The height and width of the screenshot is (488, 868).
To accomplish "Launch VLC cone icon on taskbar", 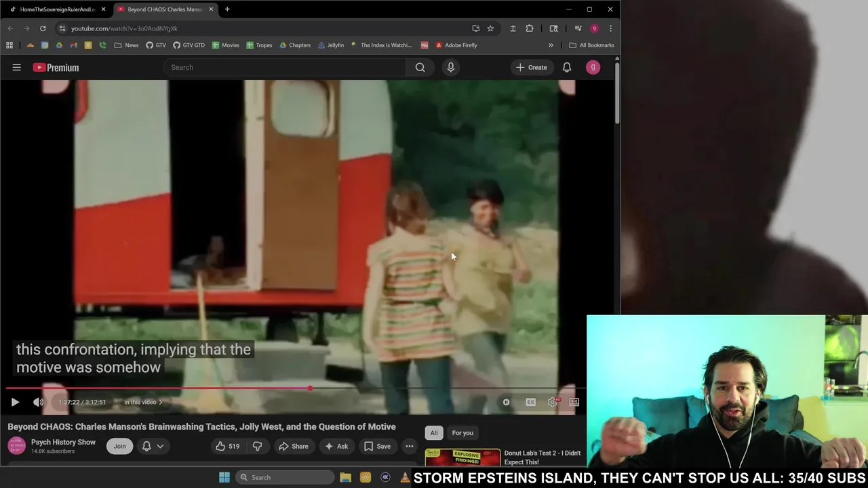I will 405,477.
